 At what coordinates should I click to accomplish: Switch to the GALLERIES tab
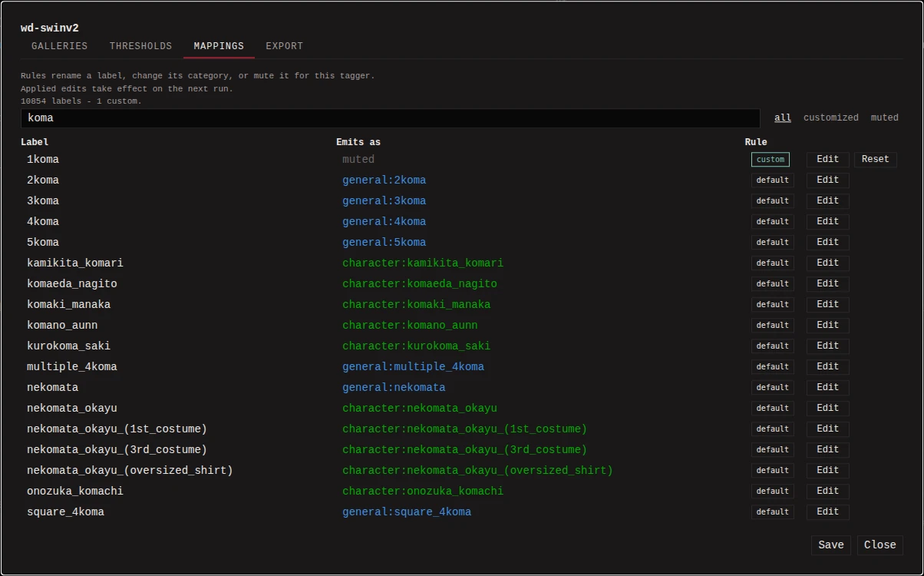click(60, 46)
